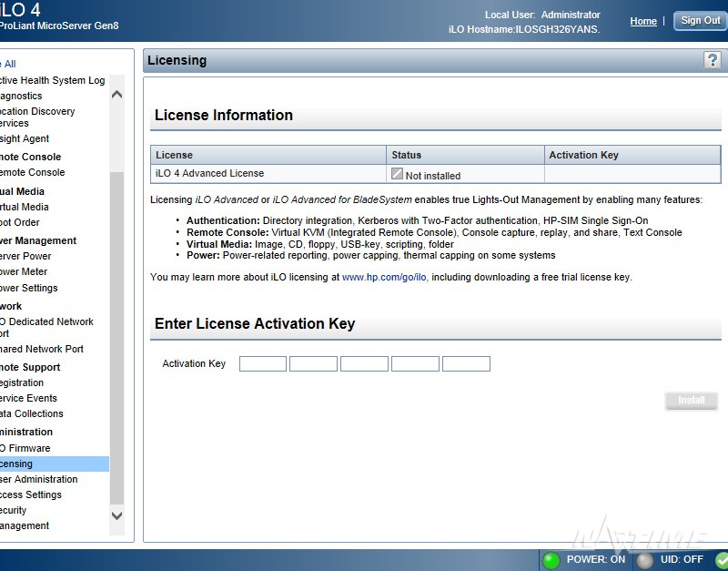Open Active Health System Log
The height and width of the screenshot is (571, 728).
point(53,80)
